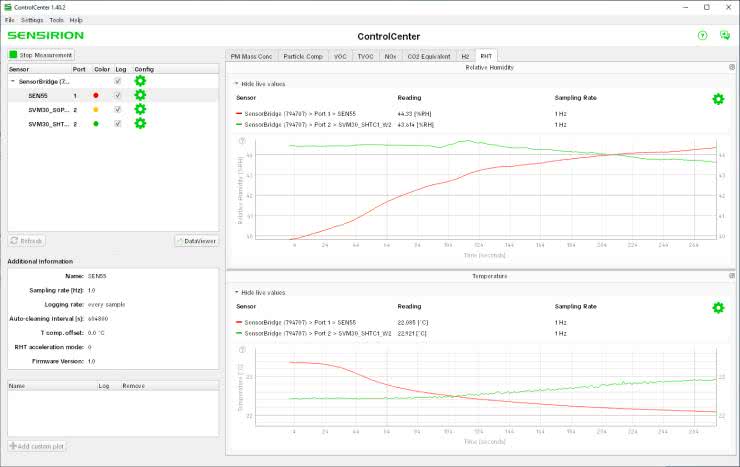Open config gear for SEN55 sensor
Image resolution: width=740 pixels, height=467 pixels.
pos(140,95)
